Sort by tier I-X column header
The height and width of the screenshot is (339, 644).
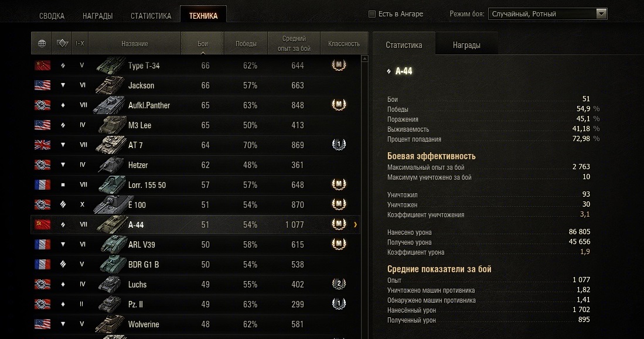80,43
